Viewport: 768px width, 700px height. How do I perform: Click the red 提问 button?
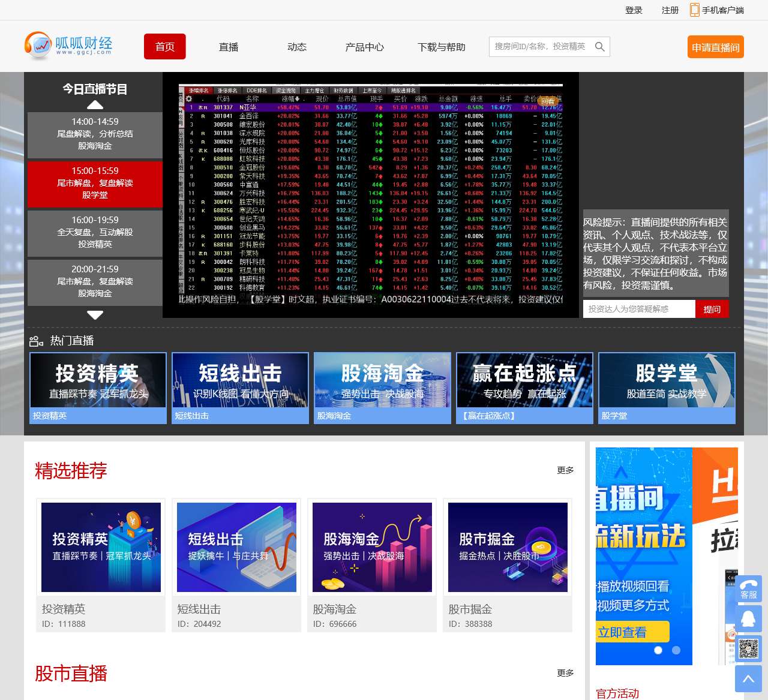click(712, 309)
